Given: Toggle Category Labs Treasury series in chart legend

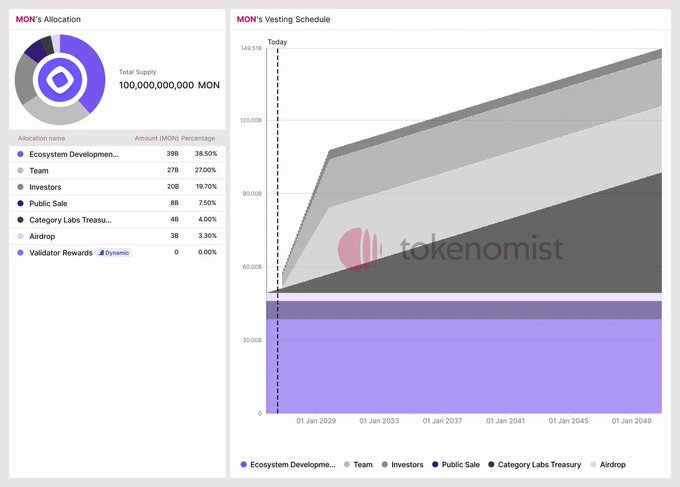Looking at the screenshot, I should click(x=535, y=464).
